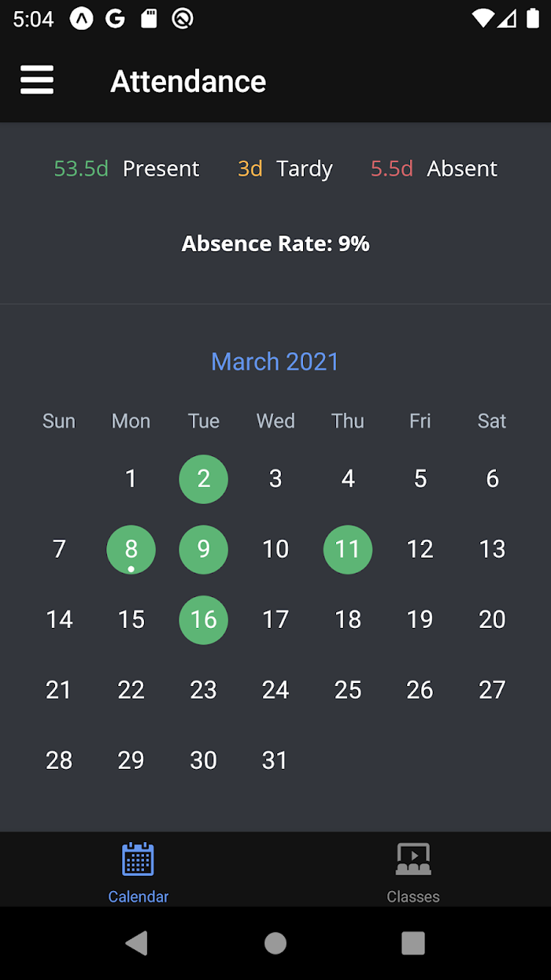Tap the Absence Rate 9% text
The image size is (551, 980).
pos(275,243)
